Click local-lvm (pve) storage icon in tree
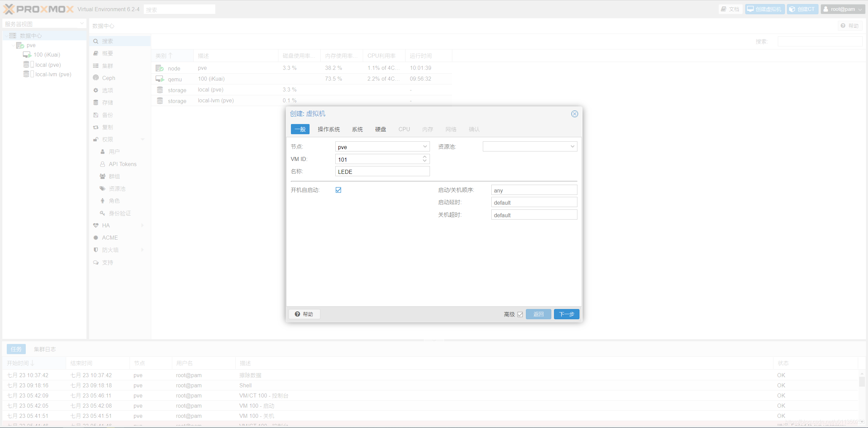The height and width of the screenshot is (428, 868). pos(26,74)
